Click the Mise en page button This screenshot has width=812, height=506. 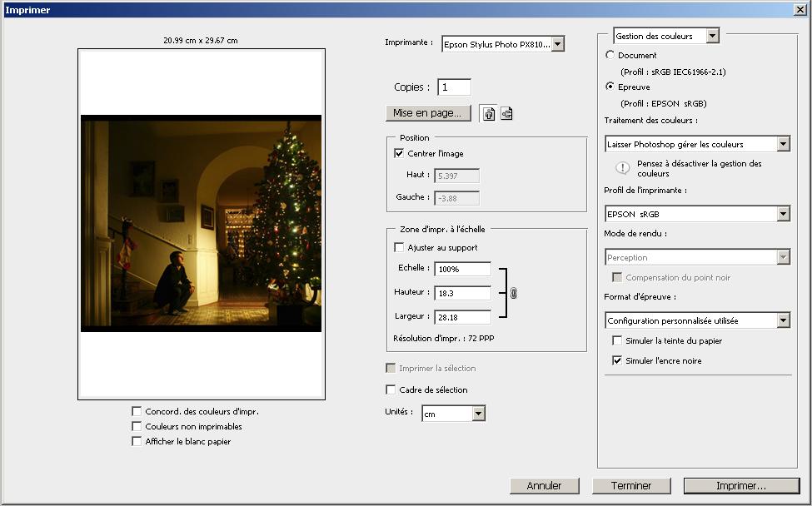coord(429,113)
